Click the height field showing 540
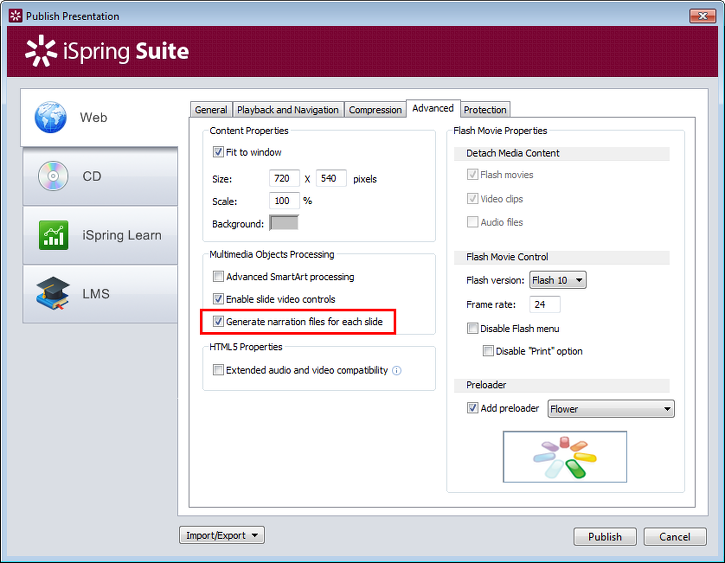Image resolution: width=725 pixels, height=563 pixels. point(331,178)
